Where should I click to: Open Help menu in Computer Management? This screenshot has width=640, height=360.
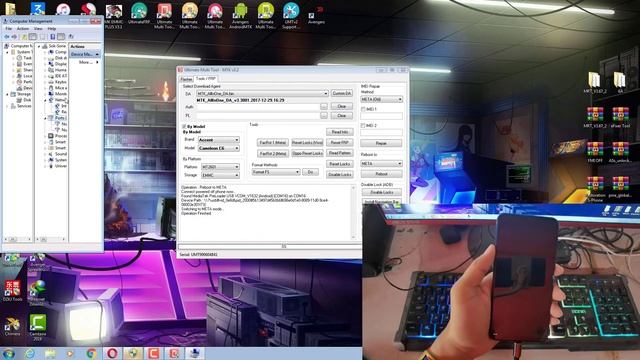point(52,29)
